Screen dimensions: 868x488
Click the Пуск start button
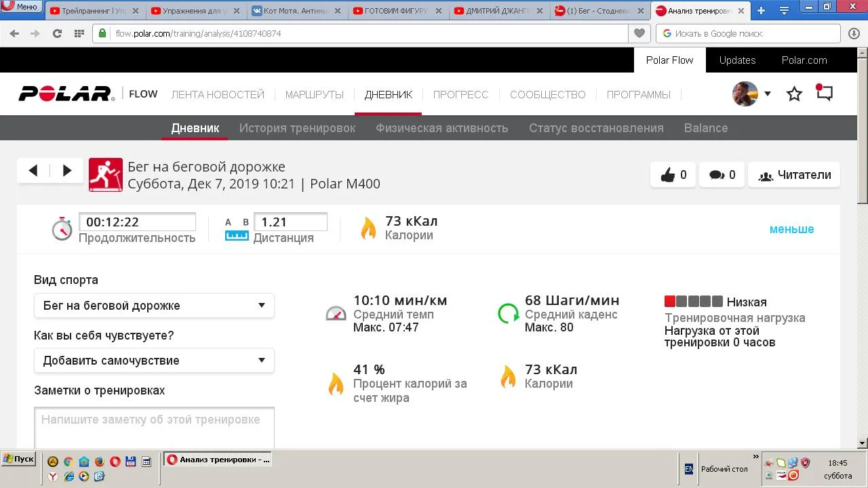pos(18,459)
